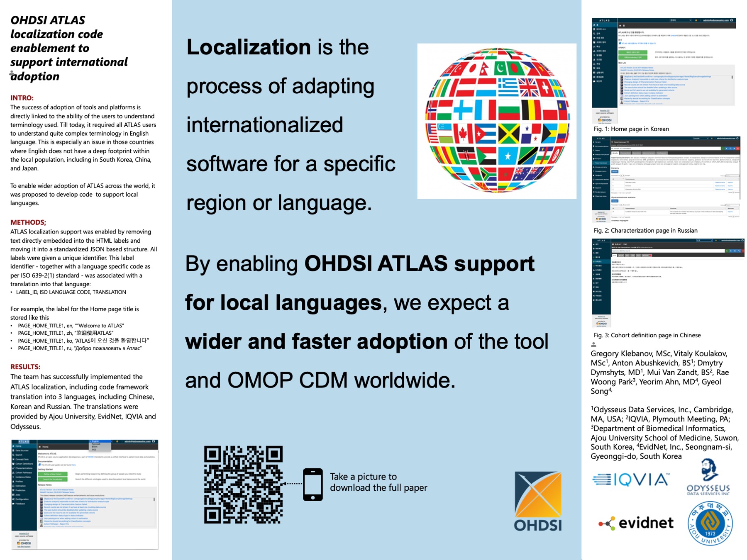The height and width of the screenshot is (560, 747).
Task: Click the Odysseus Data Services logo
Action: [x=708, y=478]
